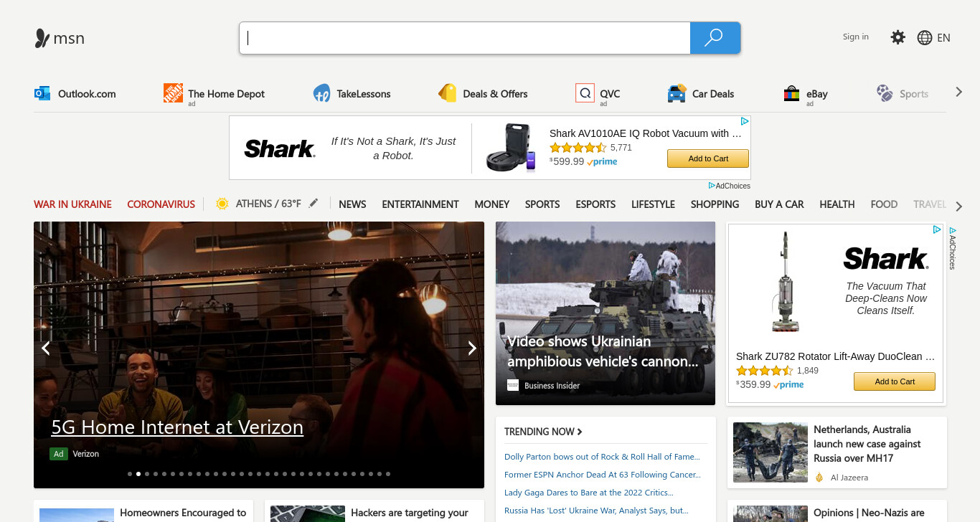
Task: Open HEALTH category
Action: (837, 204)
